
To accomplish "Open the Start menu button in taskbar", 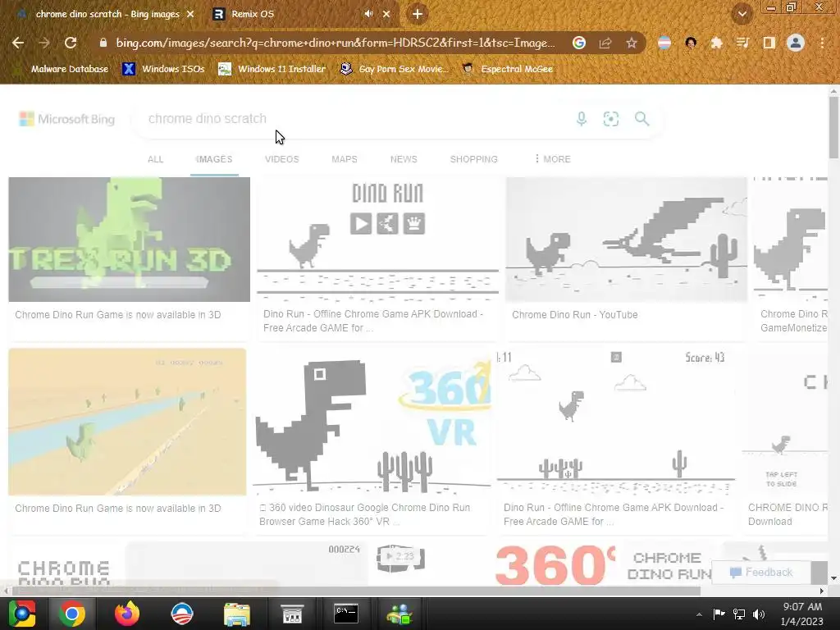I will coord(22,614).
